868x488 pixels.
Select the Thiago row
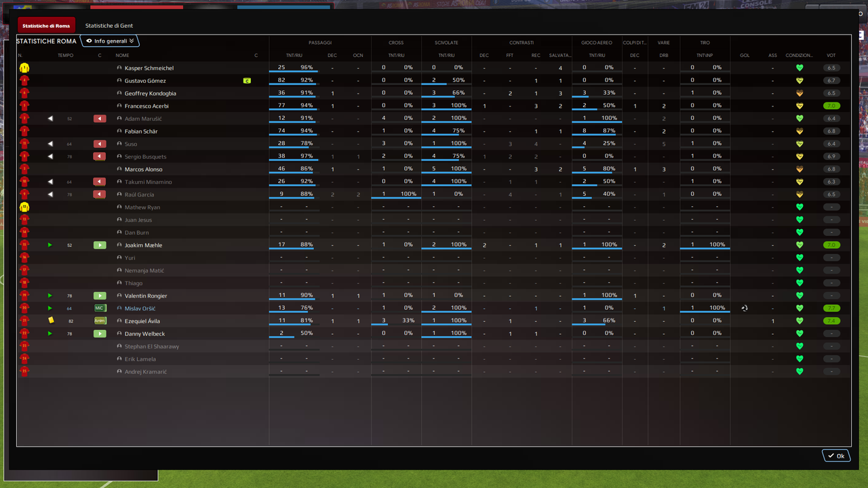(434, 283)
